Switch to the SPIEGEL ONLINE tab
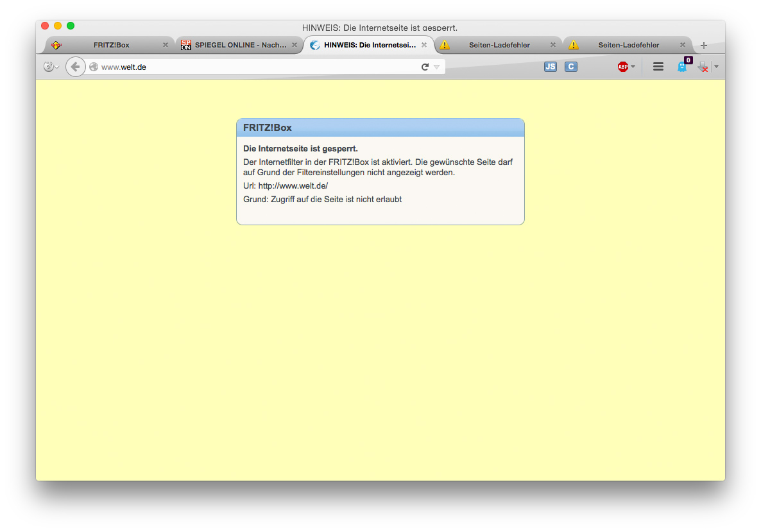Screen dimensions: 761x532 pyautogui.click(x=239, y=45)
